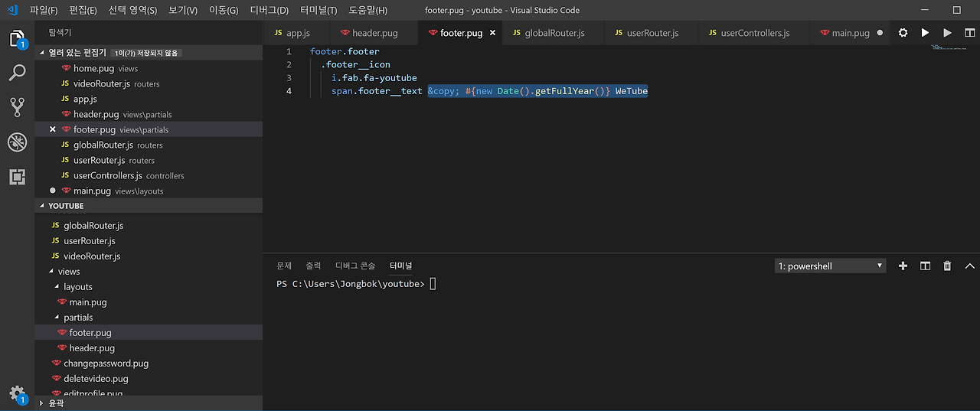Open changepassword.pug in file tree

(149, 364)
